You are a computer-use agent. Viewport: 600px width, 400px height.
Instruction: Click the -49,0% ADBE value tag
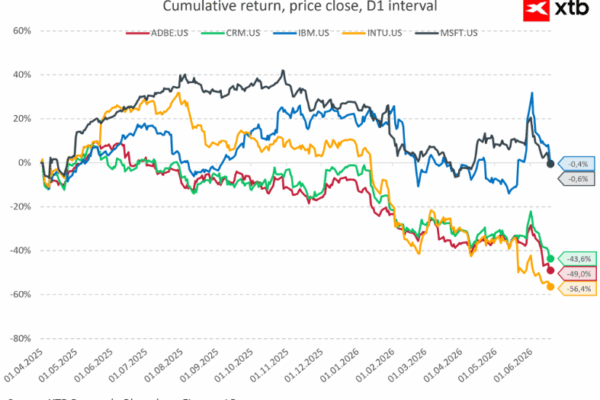[577, 274]
